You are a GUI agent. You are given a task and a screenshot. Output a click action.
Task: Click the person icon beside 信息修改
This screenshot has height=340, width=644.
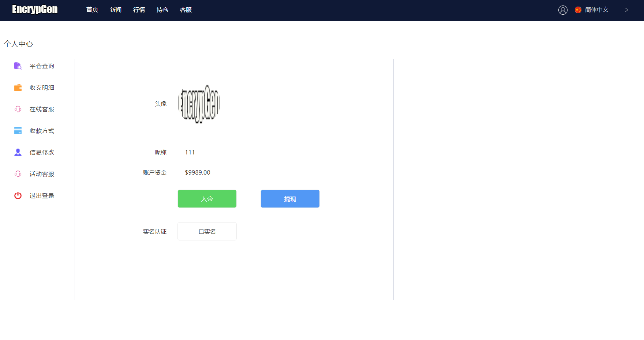pyautogui.click(x=18, y=152)
